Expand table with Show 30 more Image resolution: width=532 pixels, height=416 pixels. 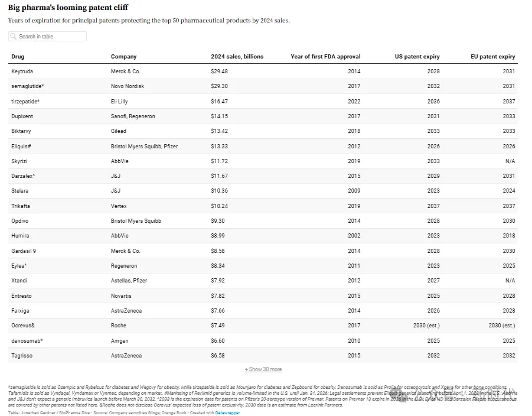pyautogui.click(x=263, y=369)
